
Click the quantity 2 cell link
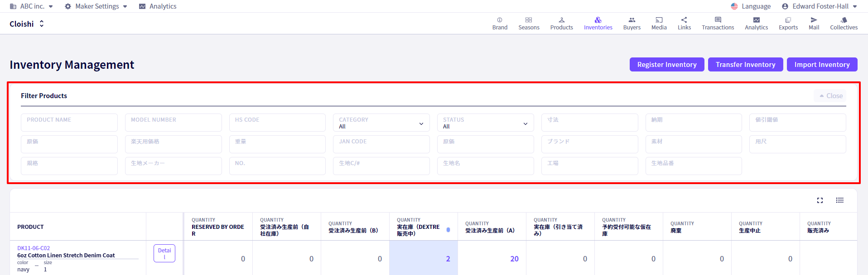pyautogui.click(x=448, y=259)
